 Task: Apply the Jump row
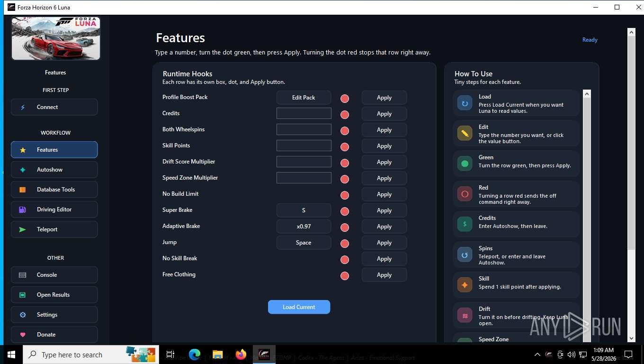click(x=384, y=243)
